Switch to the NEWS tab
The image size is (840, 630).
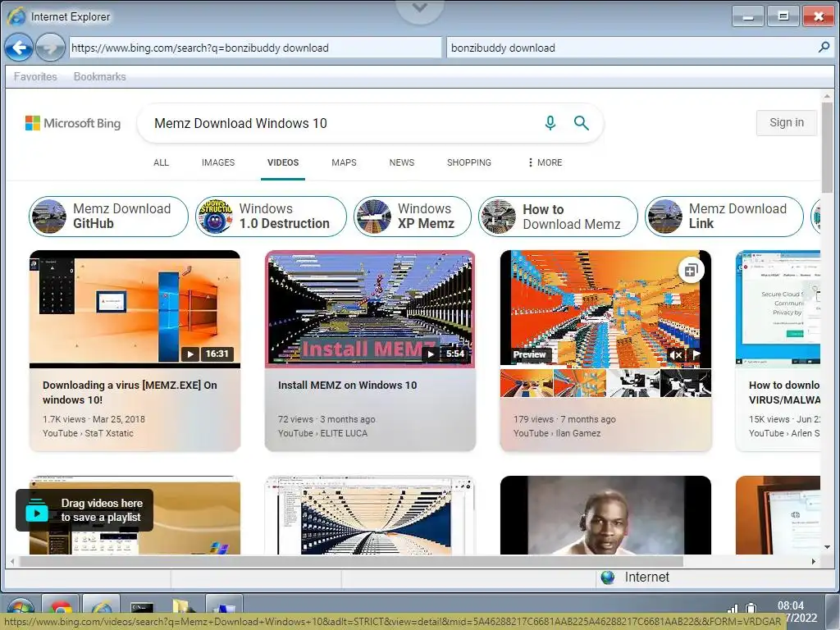click(402, 162)
